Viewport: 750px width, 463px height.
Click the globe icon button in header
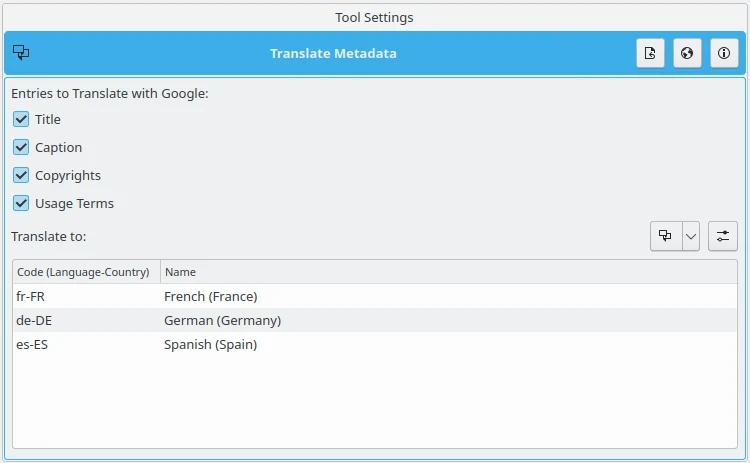click(686, 54)
